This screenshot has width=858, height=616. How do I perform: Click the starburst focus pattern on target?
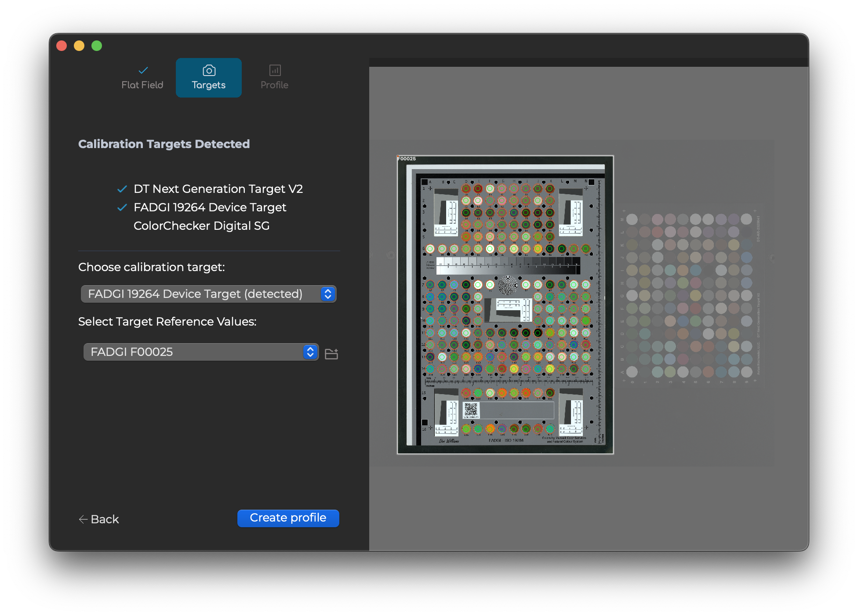click(508, 285)
